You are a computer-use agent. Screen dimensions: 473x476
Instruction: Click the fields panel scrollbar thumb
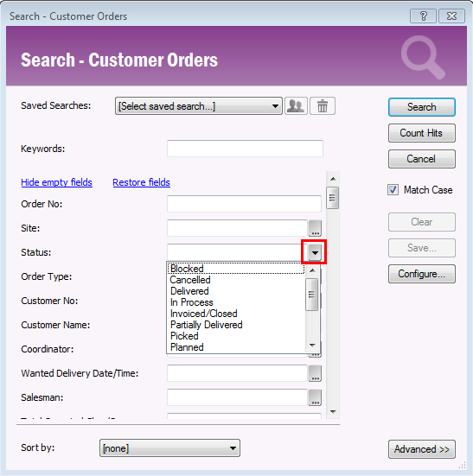tap(333, 198)
